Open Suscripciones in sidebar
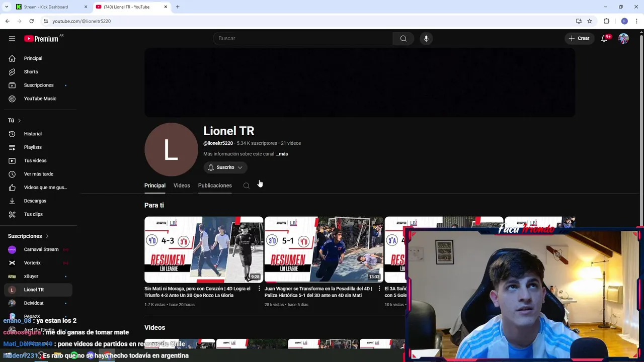 38,85
